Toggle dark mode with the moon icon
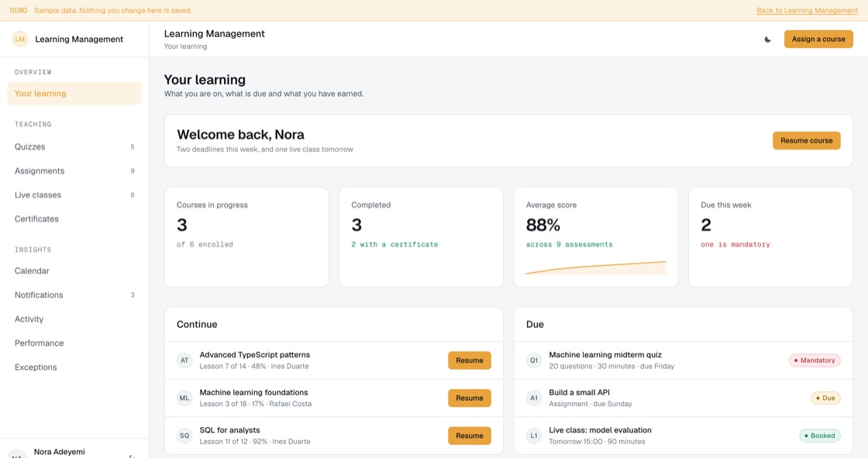Viewport: 868px width, 458px height. click(x=767, y=40)
